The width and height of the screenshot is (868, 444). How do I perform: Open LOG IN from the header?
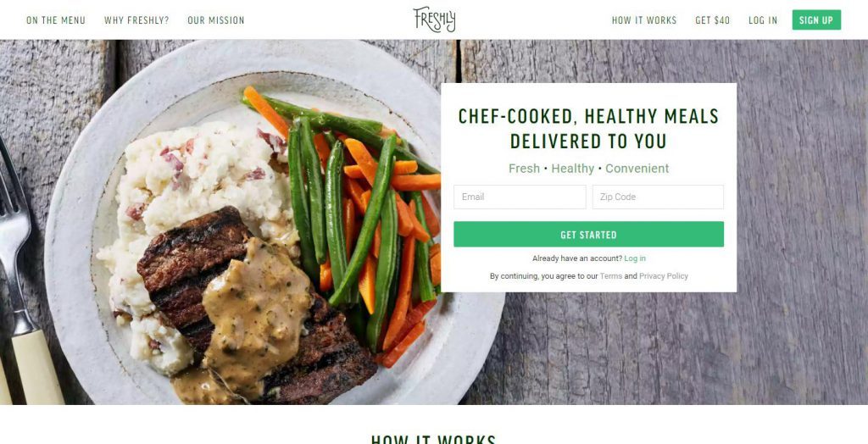[763, 20]
